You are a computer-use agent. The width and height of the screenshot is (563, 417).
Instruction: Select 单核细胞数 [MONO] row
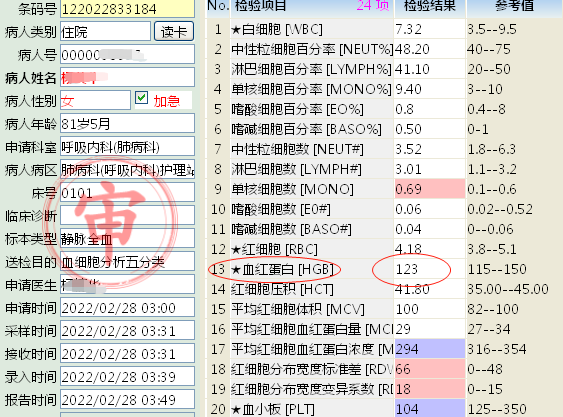pyautogui.click(x=384, y=189)
